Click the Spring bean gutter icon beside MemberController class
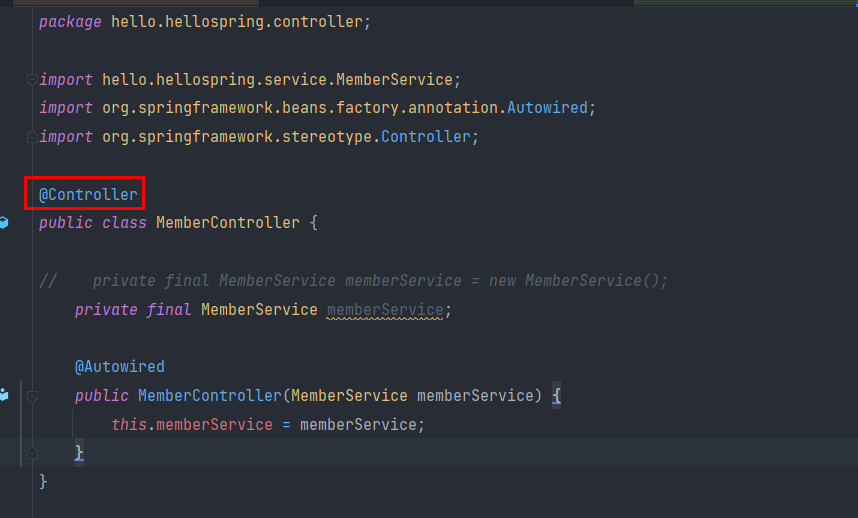This screenshot has height=518, width=858. 4,223
